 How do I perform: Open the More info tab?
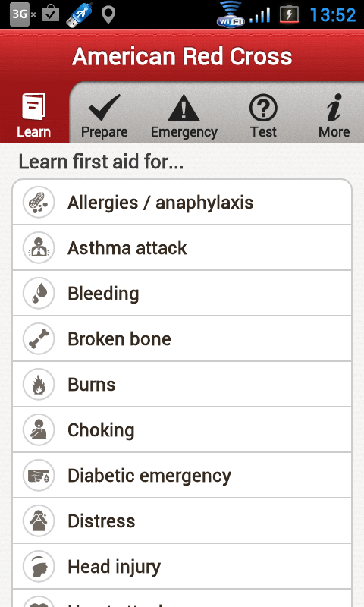point(334,115)
